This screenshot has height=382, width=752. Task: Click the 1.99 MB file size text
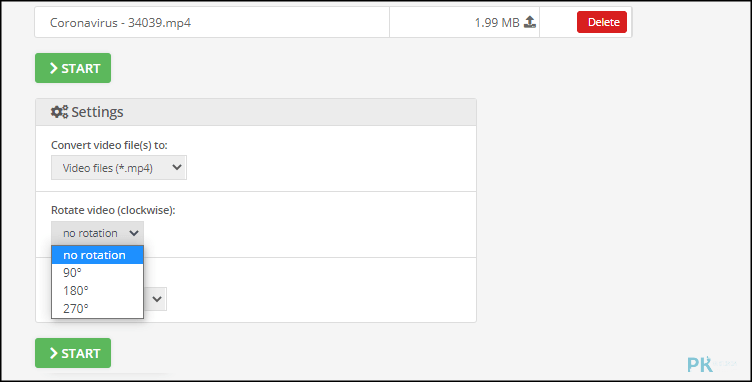pos(497,23)
